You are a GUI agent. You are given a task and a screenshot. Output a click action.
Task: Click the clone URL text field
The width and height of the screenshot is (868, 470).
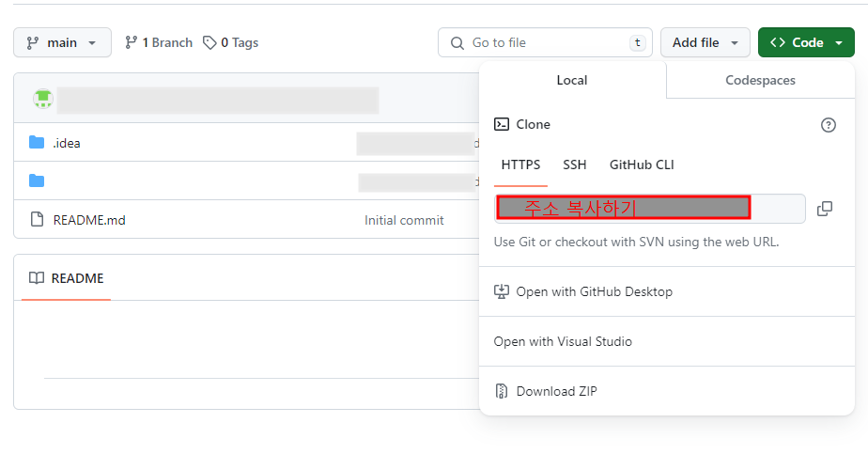click(x=649, y=209)
